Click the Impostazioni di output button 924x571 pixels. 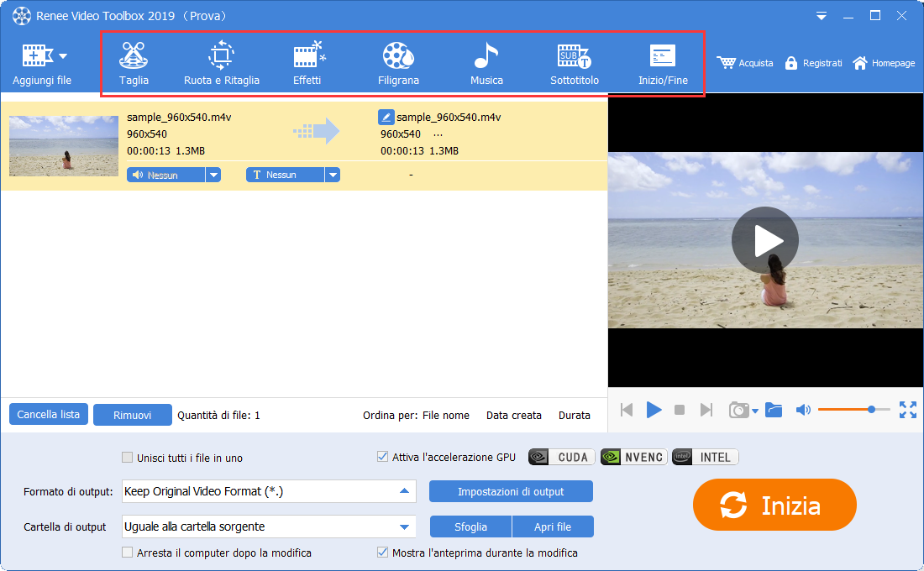click(511, 491)
